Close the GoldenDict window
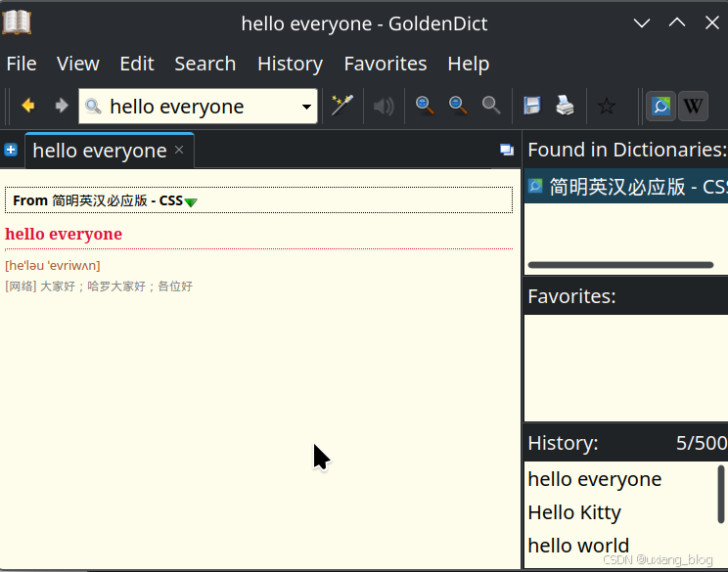 [711, 22]
